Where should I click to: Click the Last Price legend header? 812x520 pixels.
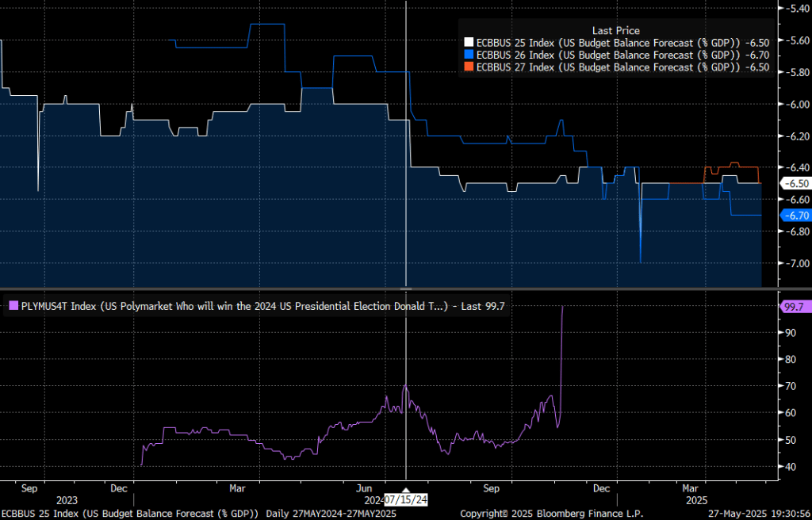615,30
